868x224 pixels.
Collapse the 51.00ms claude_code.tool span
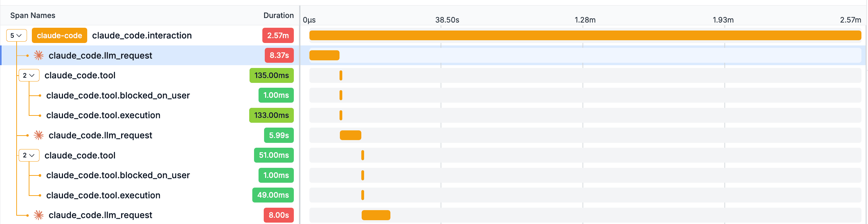[x=29, y=155]
